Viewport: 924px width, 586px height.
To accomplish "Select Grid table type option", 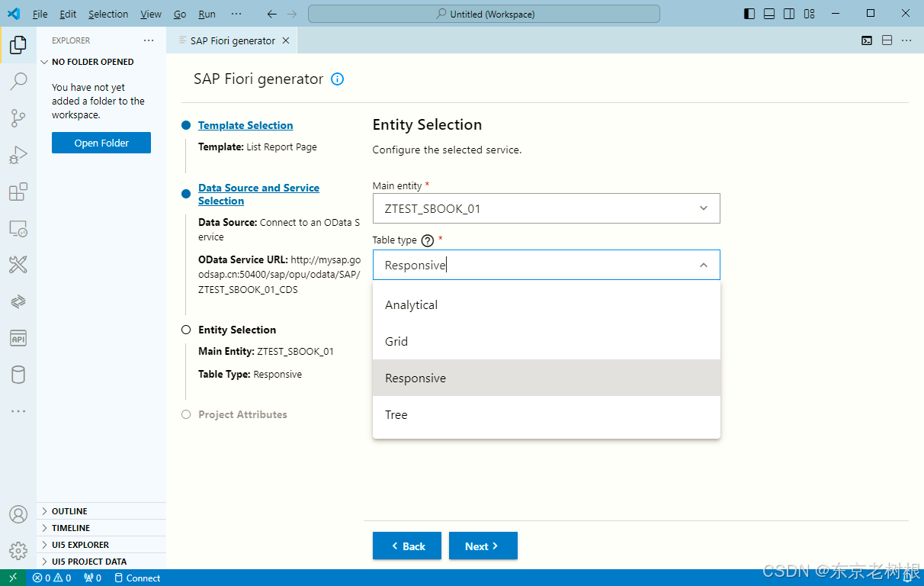I will click(x=546, y=341).
